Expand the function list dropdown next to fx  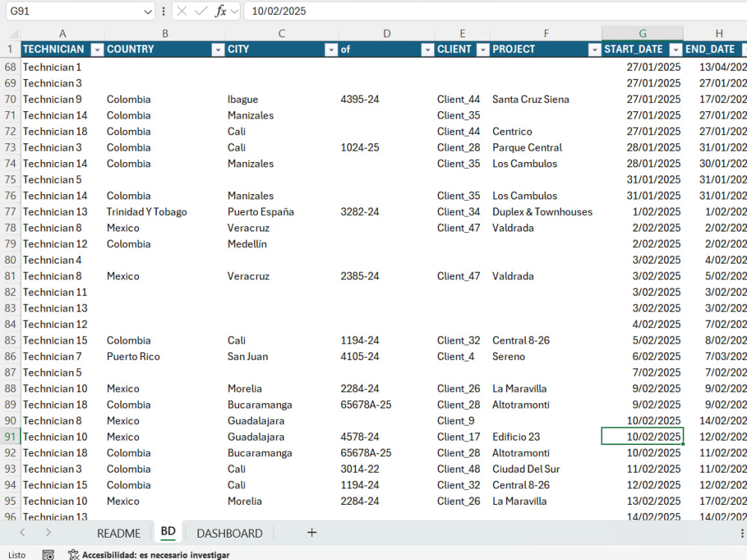(x=234, y=11)
